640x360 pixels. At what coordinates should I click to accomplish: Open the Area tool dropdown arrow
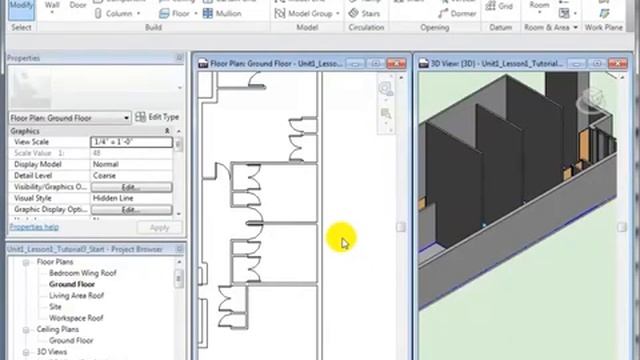coord(575,14)
